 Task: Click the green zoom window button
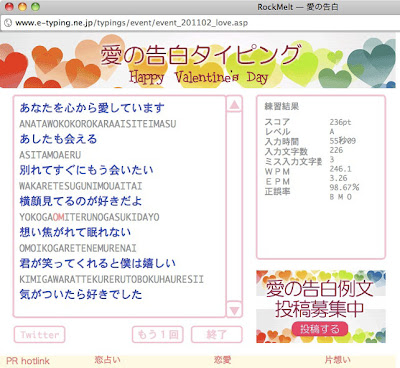(x=35, y=7)
